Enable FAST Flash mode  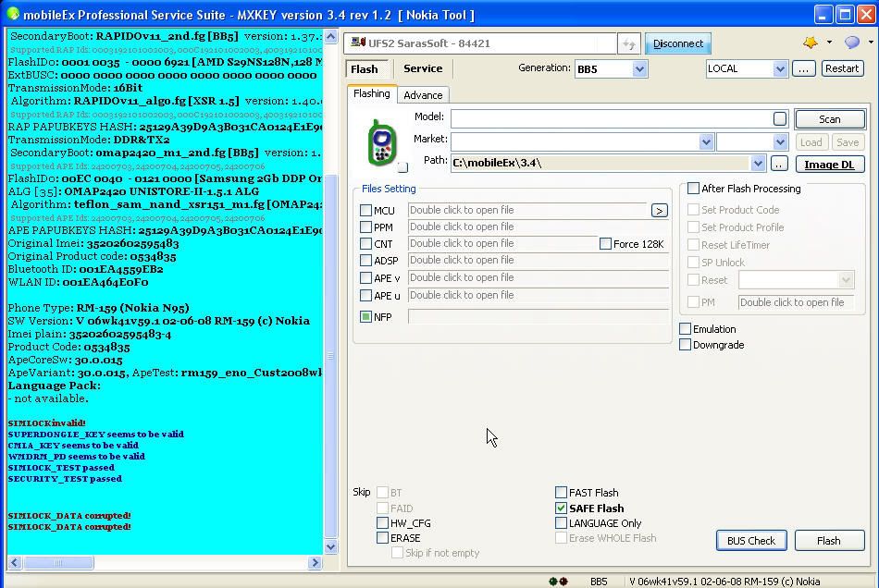point(561,492)
